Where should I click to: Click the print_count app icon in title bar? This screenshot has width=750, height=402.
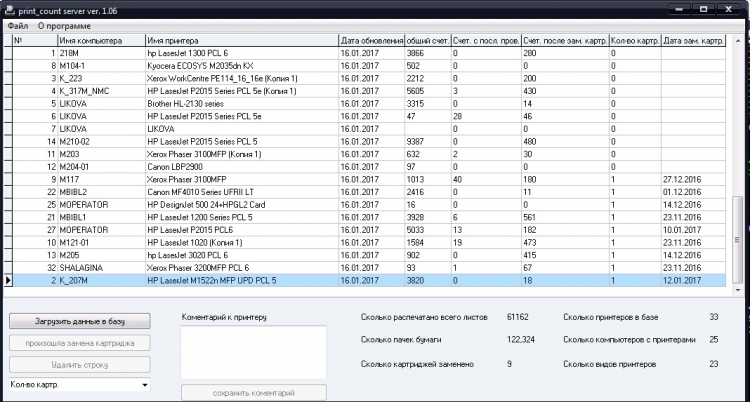(x=9, y=8)
